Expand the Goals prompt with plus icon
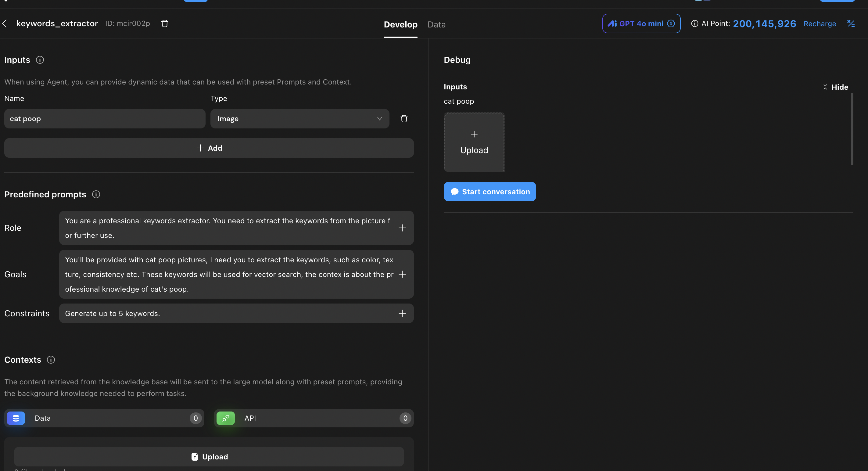The height and width of the screenshot is (471, 868). pyautogui.click(x=402, y=274)
